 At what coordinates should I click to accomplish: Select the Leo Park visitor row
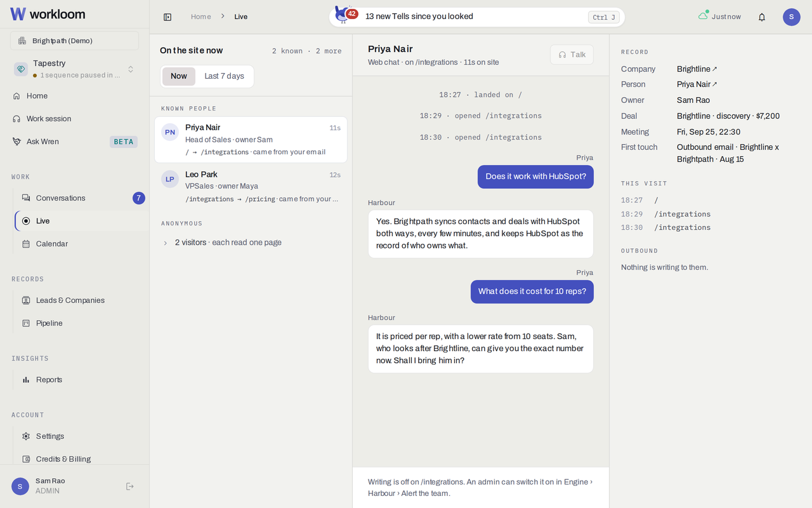coord(251,187)
